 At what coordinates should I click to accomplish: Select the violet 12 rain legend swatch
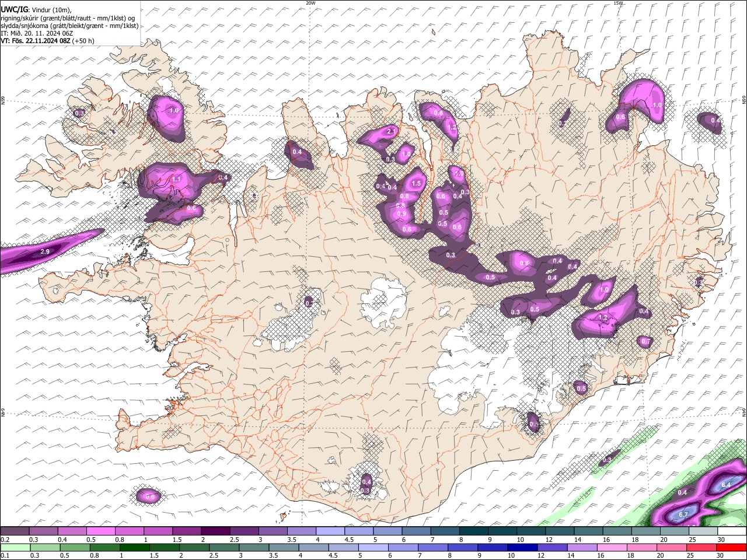click(551, 547)
